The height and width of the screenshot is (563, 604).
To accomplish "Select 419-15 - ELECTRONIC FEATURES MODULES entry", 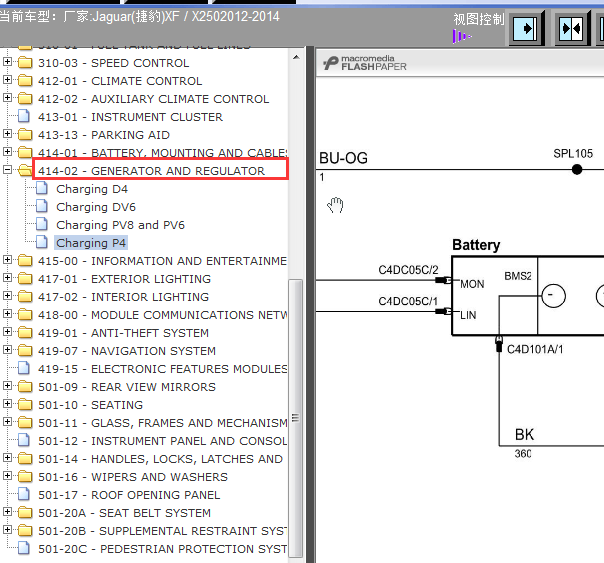I will coord(162,369).
